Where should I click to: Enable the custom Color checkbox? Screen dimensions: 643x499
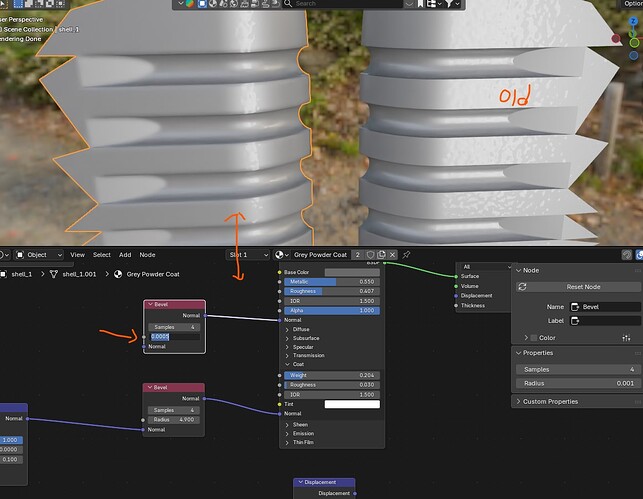(534, 338)
